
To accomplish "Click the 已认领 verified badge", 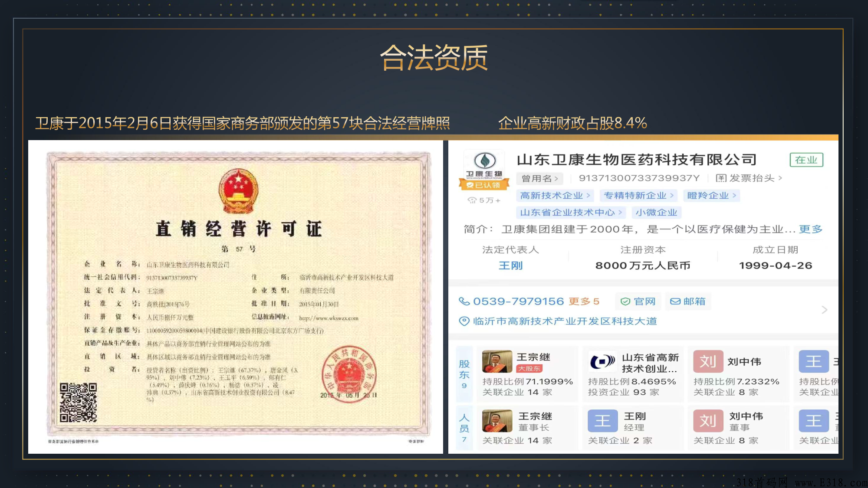I will 483,185.
